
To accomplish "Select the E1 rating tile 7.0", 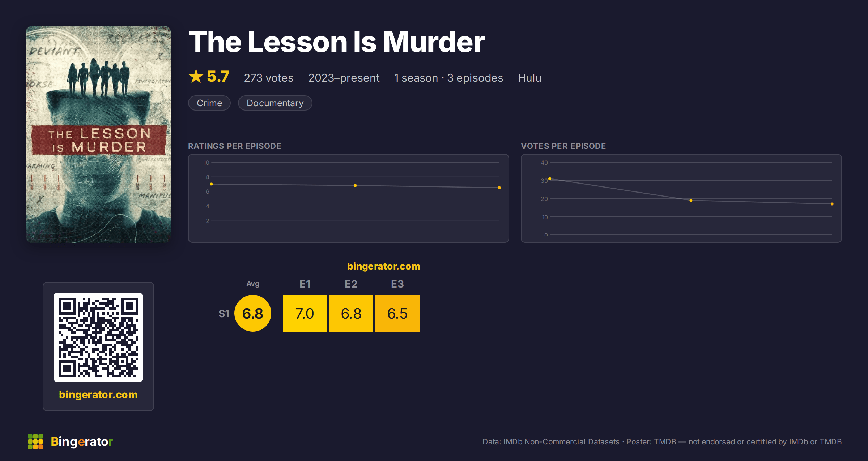I will [305, 313].
